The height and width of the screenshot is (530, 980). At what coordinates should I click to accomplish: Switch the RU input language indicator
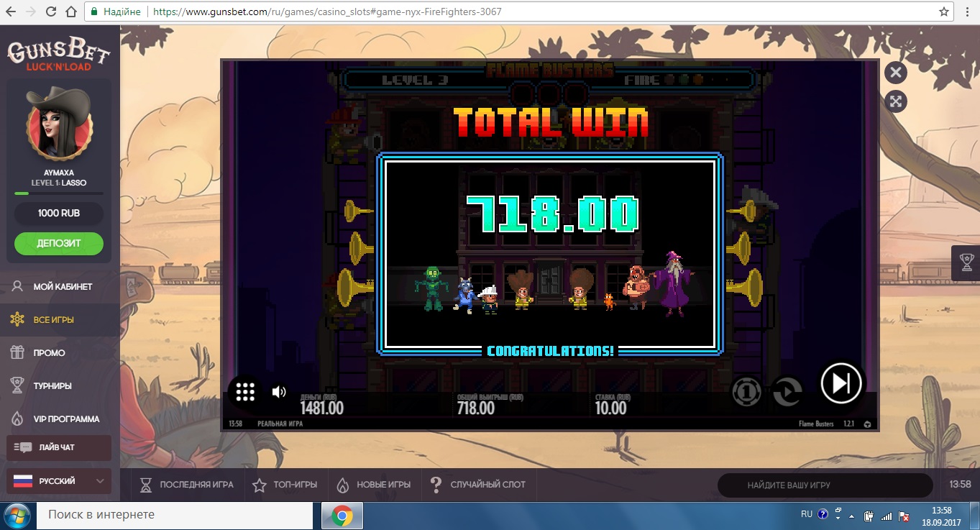pyautogui.click(x=807, y=515)
